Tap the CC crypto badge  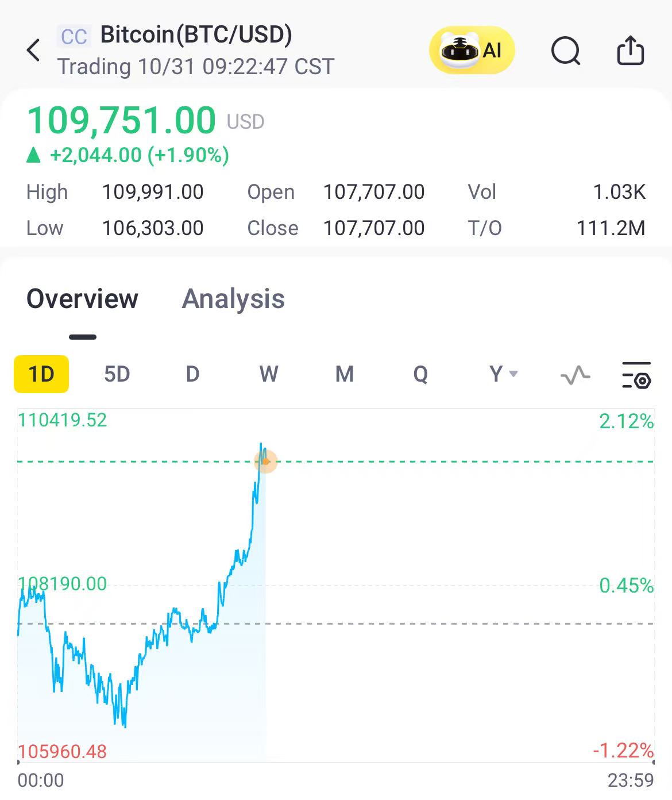point(74,37)
